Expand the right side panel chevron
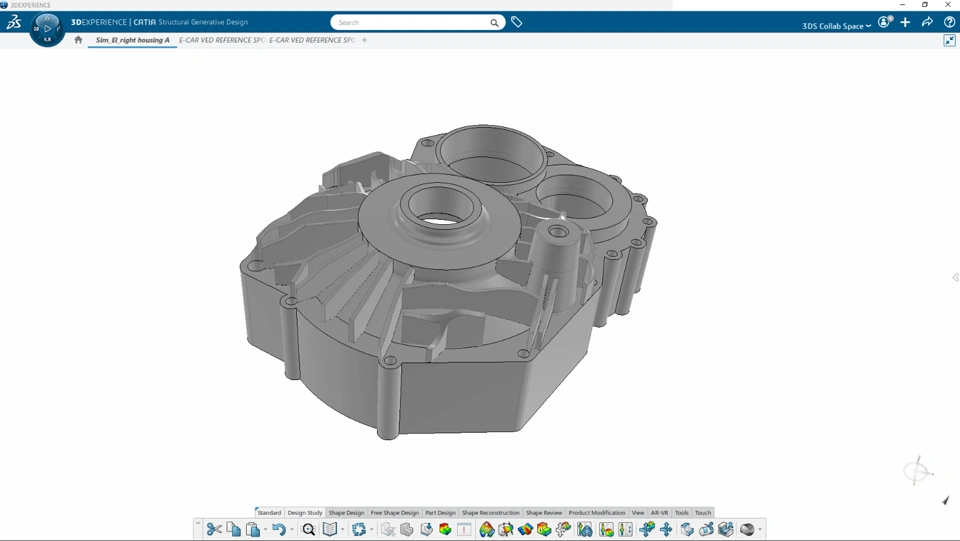The image size is (960, 541). click(x=956, y=277)
